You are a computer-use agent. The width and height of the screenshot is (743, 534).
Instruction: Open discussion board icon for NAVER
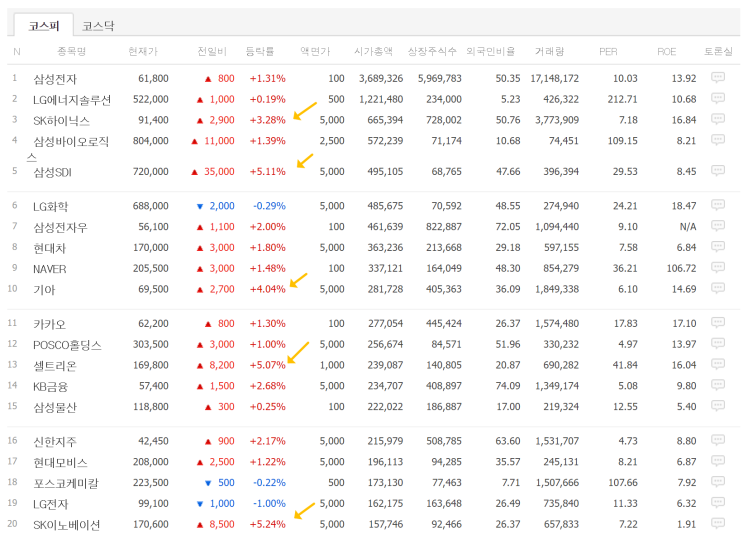[x=718, y=268]
